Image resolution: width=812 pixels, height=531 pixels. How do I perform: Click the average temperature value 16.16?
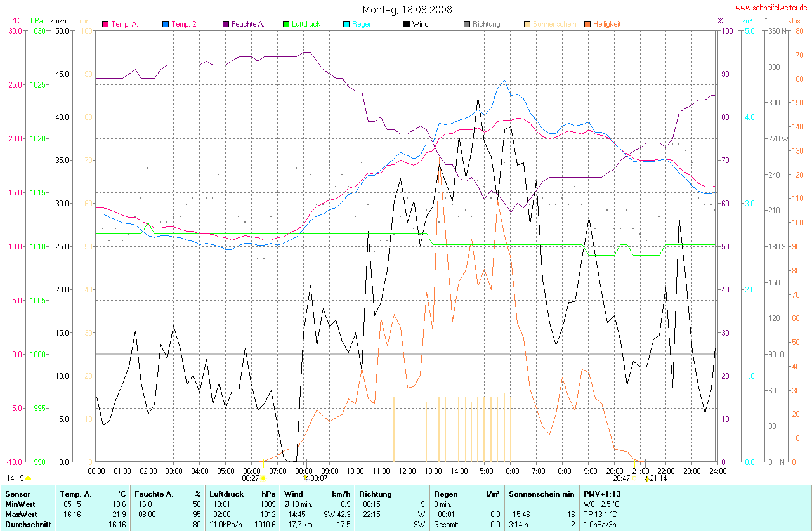click(118, 525)
